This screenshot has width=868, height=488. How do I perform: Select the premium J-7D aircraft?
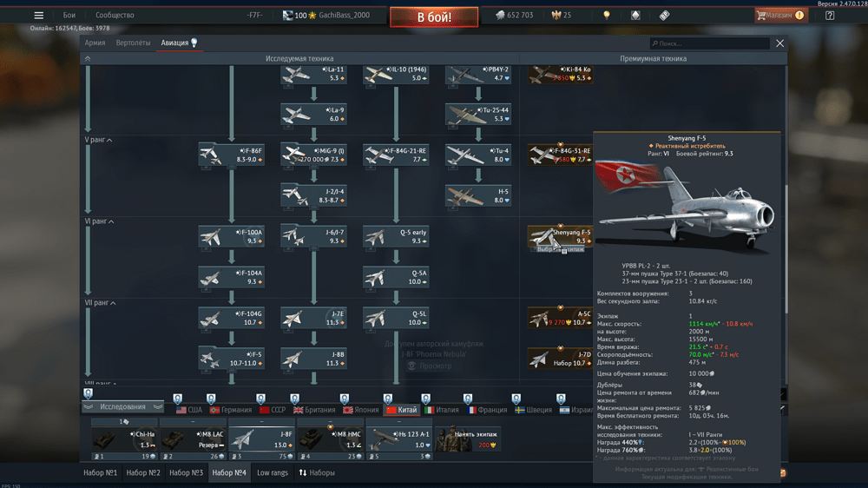tap(560, 359)
